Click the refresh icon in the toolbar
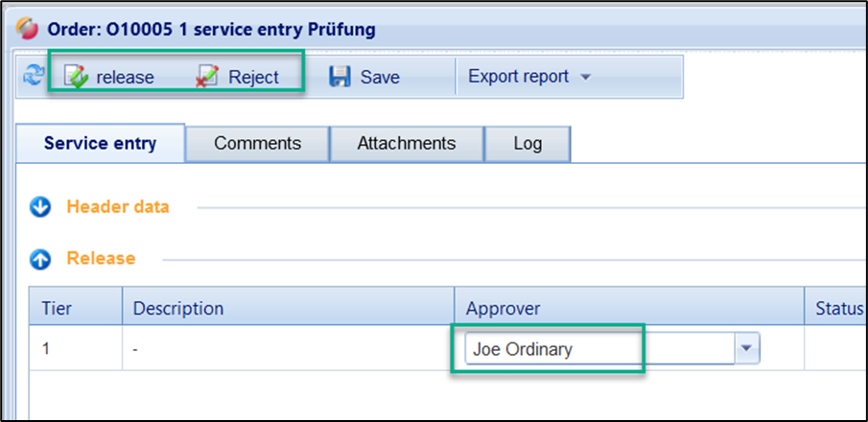 33,77
